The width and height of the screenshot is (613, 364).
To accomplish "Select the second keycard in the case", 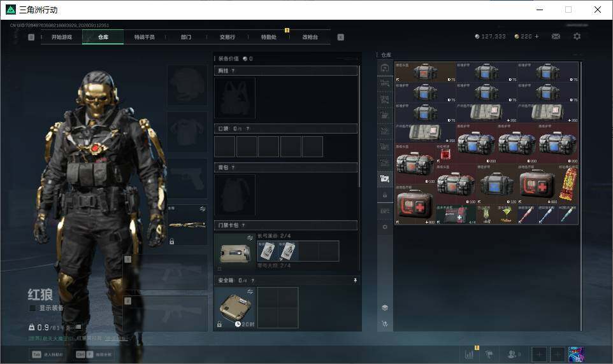I will [x=288, y=251].
